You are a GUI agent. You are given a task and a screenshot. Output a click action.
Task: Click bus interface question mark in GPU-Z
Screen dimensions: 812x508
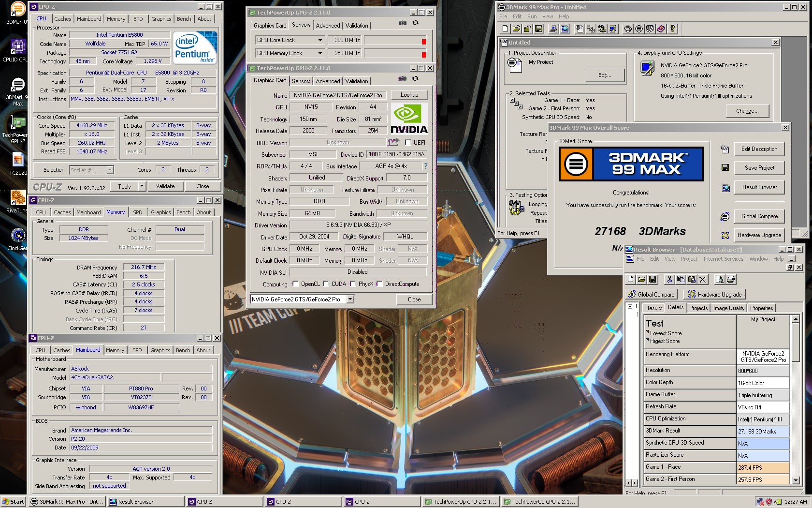pyautogui.click(x=425, y=166)
